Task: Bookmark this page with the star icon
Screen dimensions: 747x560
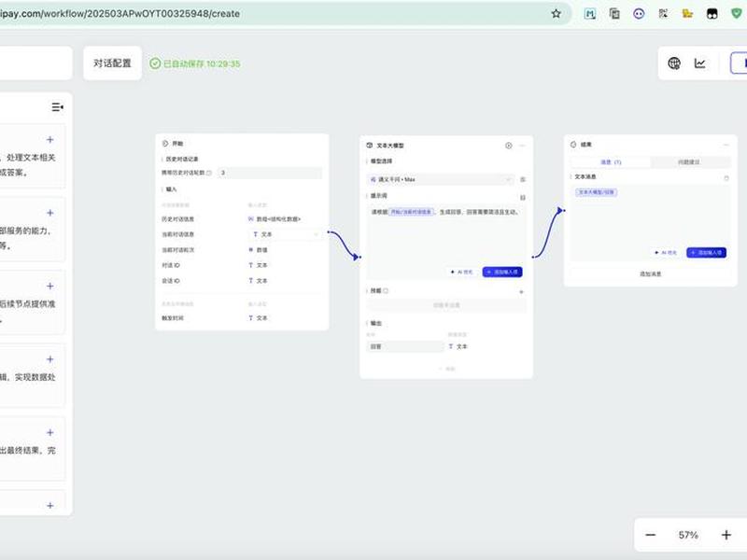Action: coord(556,14)
